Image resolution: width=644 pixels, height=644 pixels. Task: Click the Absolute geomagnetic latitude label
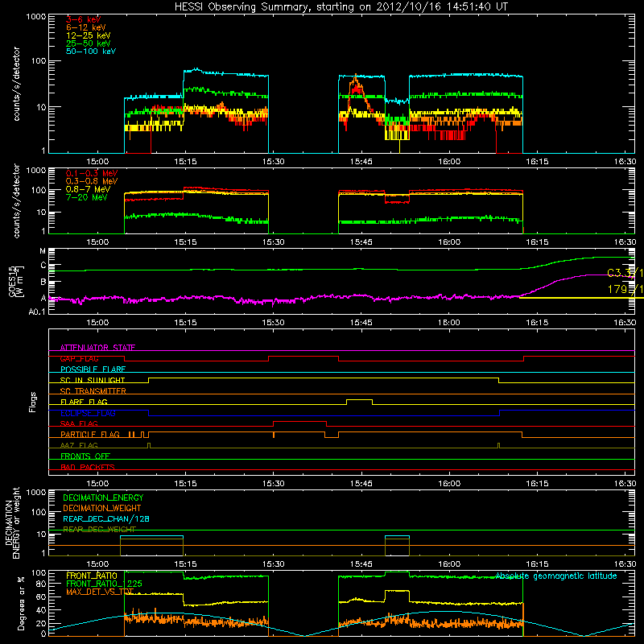click(556, 576)
